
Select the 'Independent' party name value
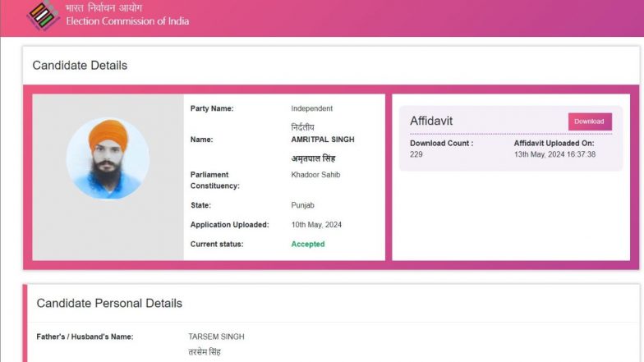click(x=312, y=108)
